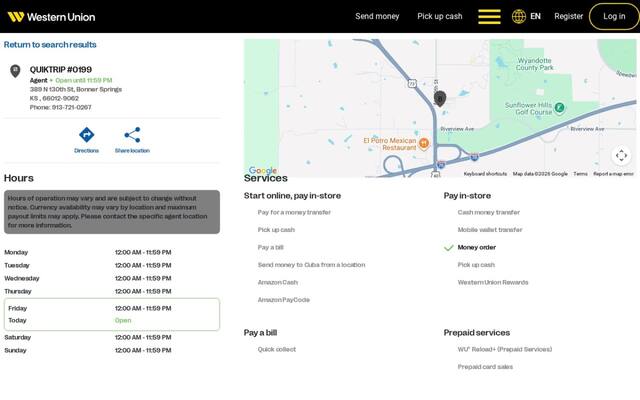Click the location pin beside QUIKTRIP #0199
The width and height of the screenshot is (640, 400).
[x=15, y=71]
